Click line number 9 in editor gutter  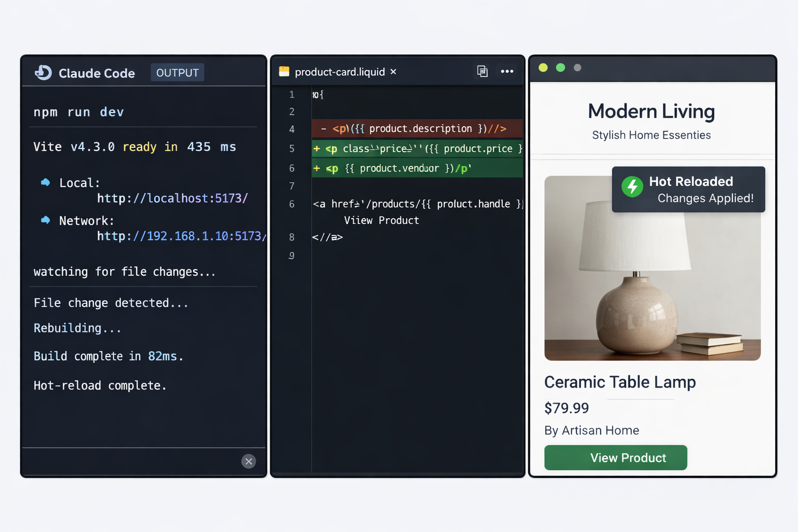click(292, 256)
